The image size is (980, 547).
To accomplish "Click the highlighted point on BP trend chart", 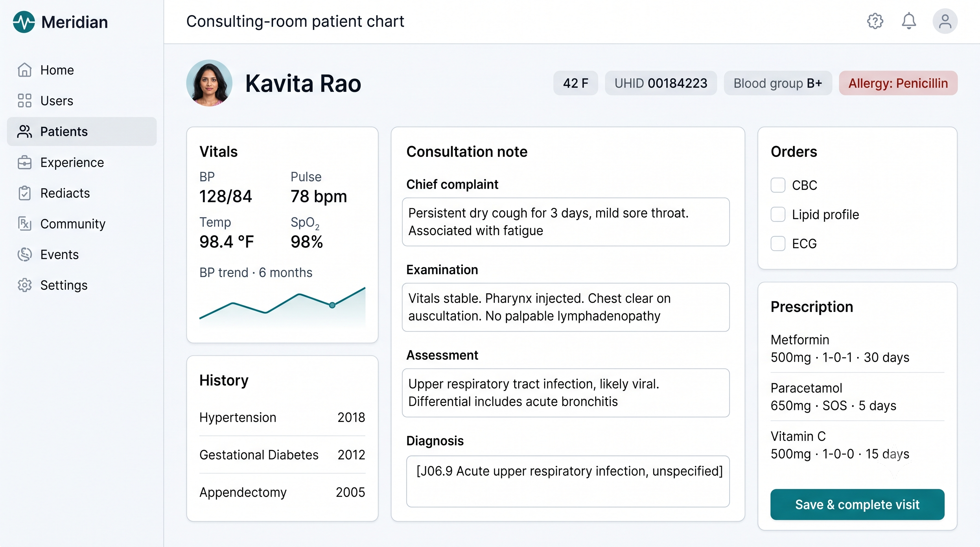I will point(332,305).
